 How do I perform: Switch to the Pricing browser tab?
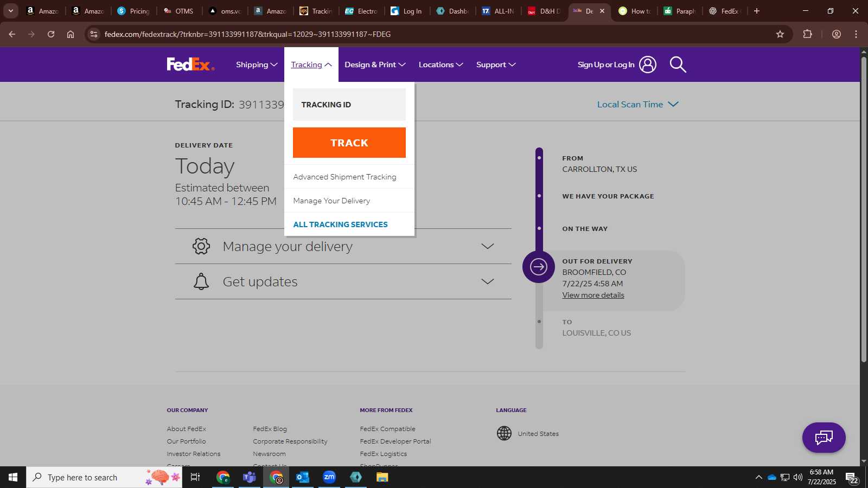134,11
